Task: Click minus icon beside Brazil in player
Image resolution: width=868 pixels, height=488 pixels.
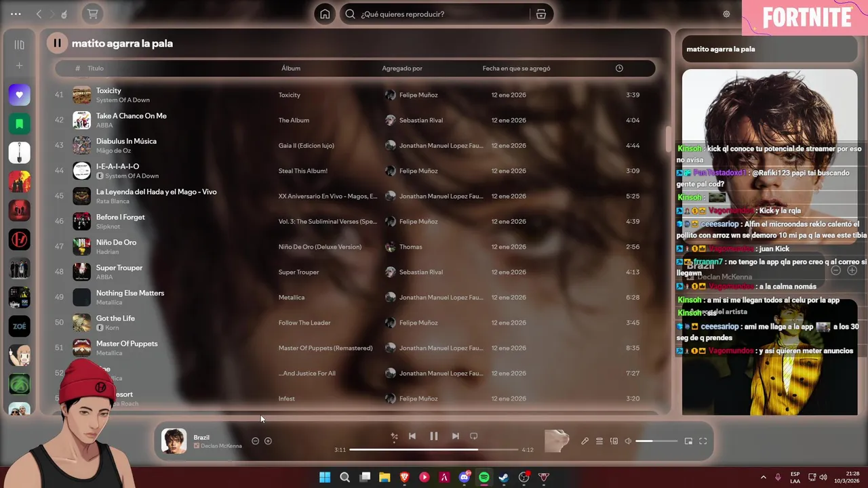Action: (x=255, y=441)
